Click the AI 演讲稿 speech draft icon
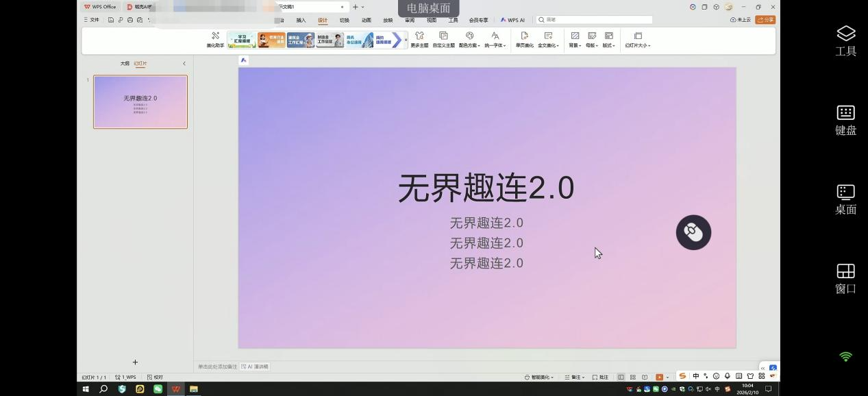This screenshot has height=396, width=868. (254, 366)
